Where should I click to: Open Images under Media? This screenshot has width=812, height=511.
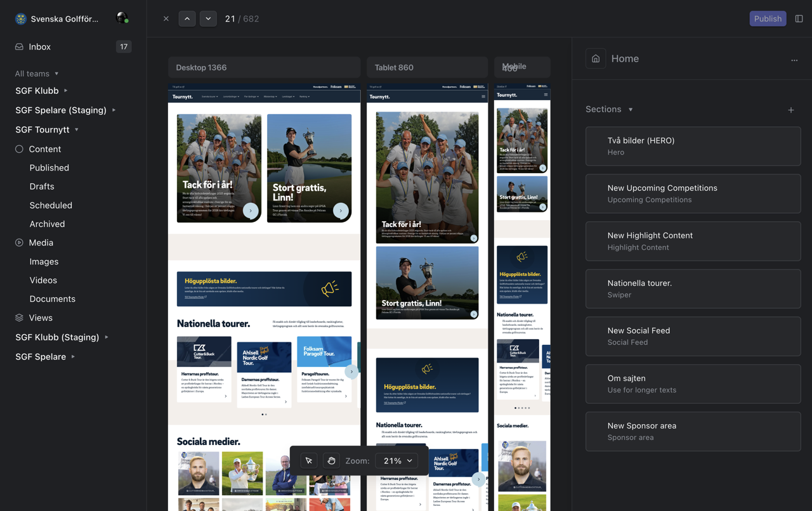click(x=44, y=261)
